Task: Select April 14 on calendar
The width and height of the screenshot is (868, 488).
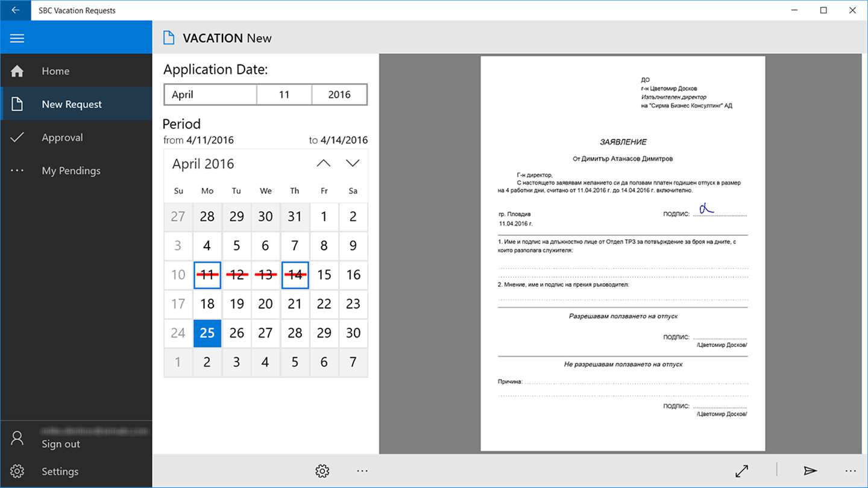Action: [x=295, y=275]
